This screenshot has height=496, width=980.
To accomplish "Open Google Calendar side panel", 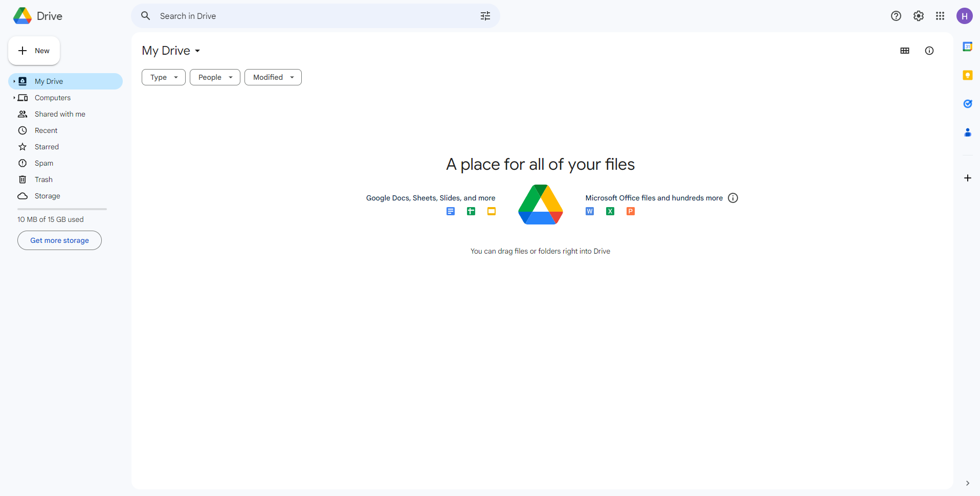I will click(968, 47).
